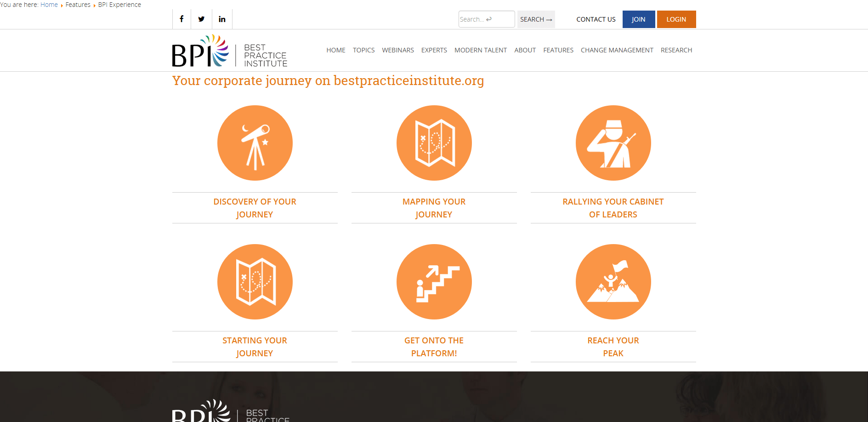Click the orange Login button
This screenshot has width=868, height=422.
click(x=676, y=19)
